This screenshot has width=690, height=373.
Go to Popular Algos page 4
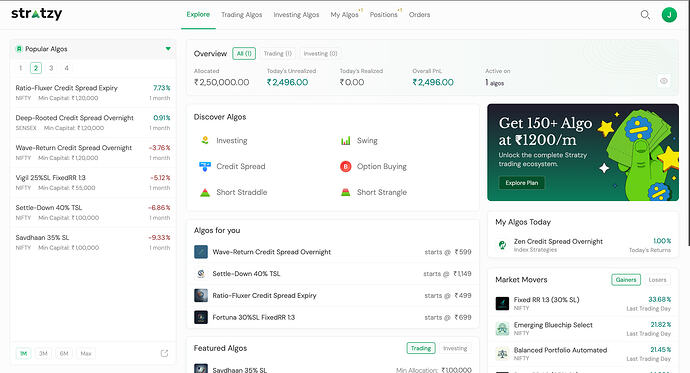pyautogui.click(x=66, y=68)
